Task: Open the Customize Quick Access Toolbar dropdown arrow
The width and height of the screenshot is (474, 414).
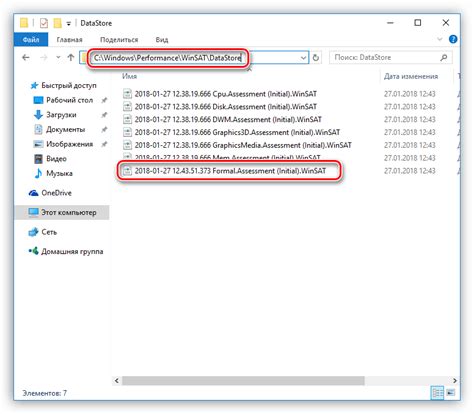Action: tap(69, 24)
